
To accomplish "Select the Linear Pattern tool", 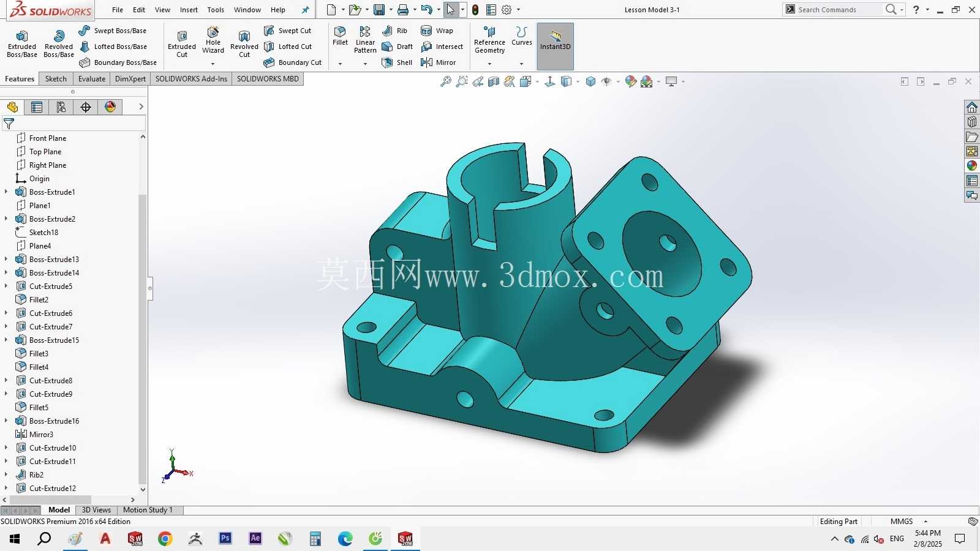I will 365,40.
